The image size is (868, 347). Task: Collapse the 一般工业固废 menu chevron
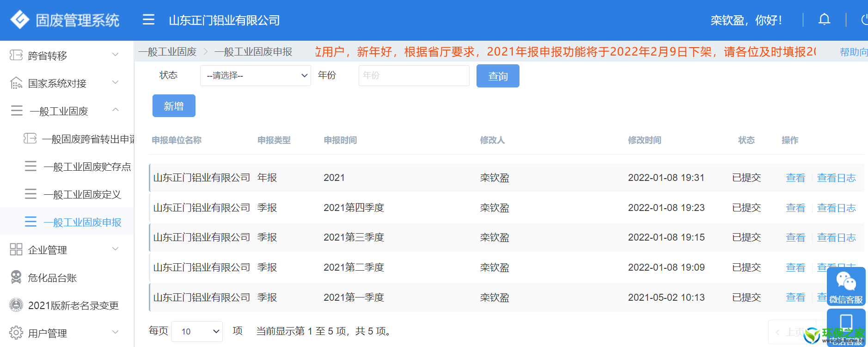(x=116, y=110)
